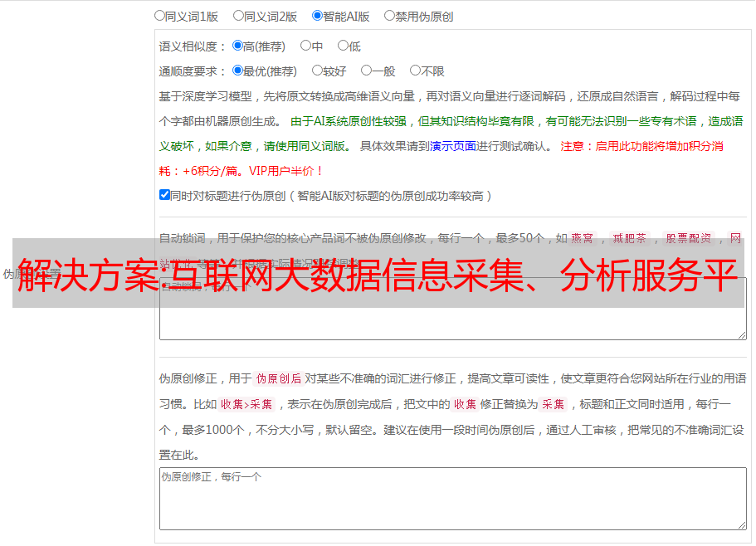
Task: Select the 同义词1版 radio option
Action: [159, 16]
